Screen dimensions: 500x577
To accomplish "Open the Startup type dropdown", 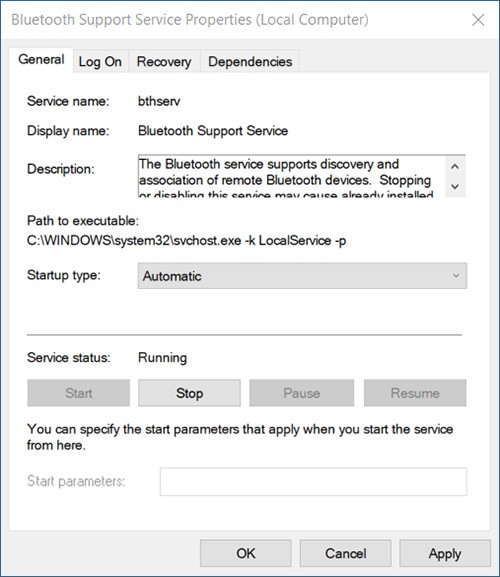I will click(302, 276).
